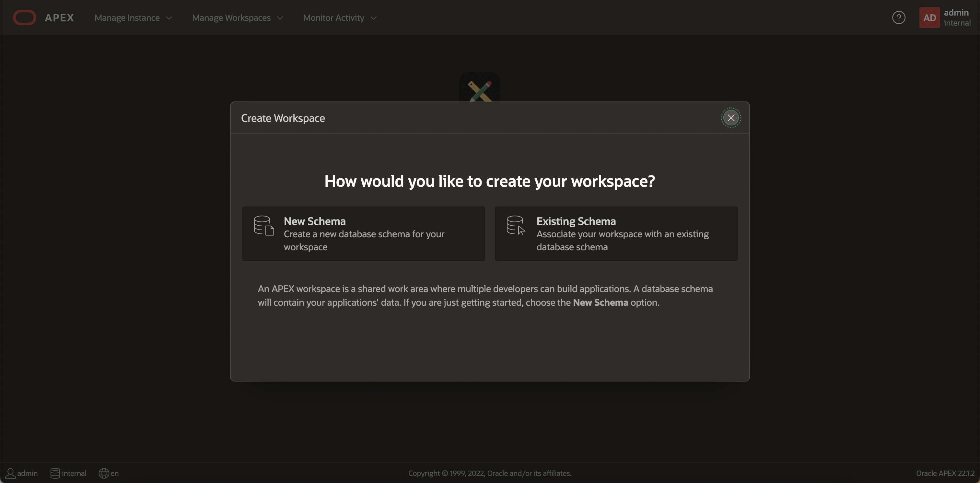The image size is (980, 483).
Task: Click the Existing Schema database cursor icon
Action: (516, 225)
